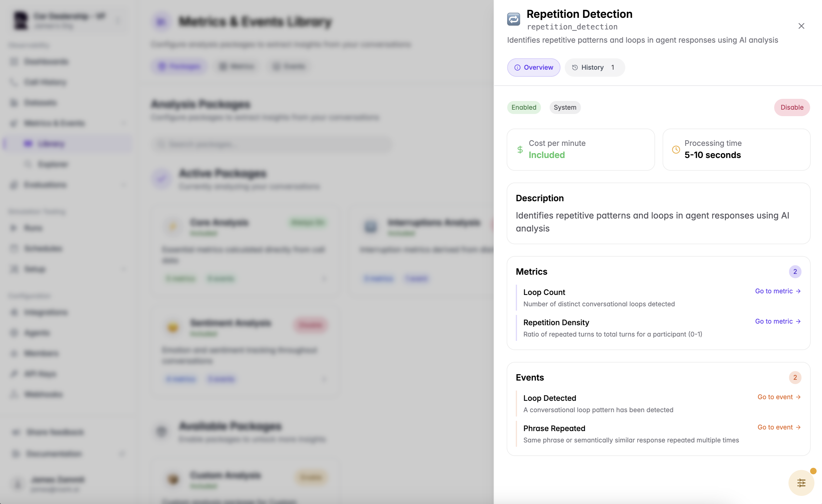Click the Repetition Detection loop icon
The height and width of the screenshot is (504, 822).
pyautogui.click(x=513, y=19)
